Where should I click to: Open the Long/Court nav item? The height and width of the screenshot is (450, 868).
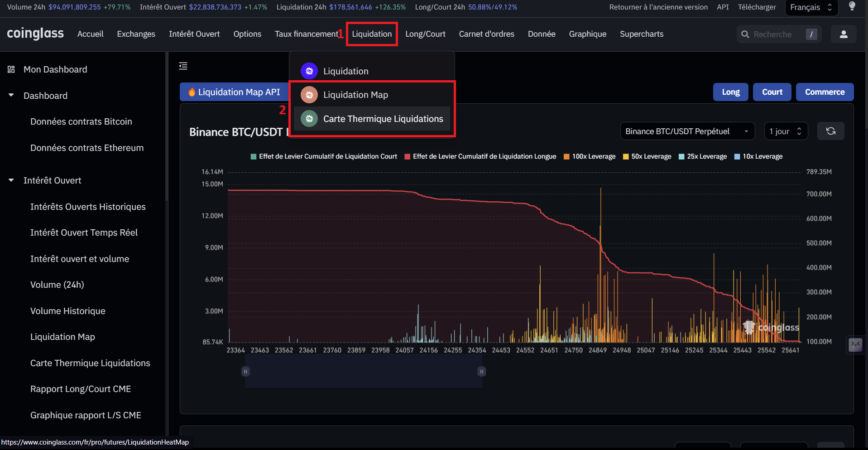(425, 34)
